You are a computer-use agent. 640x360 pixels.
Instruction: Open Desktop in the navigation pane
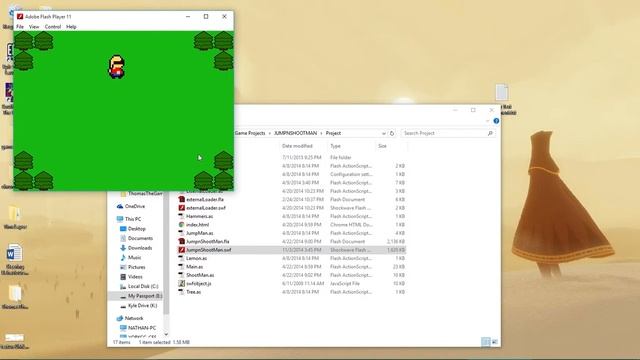coord(137,229)
